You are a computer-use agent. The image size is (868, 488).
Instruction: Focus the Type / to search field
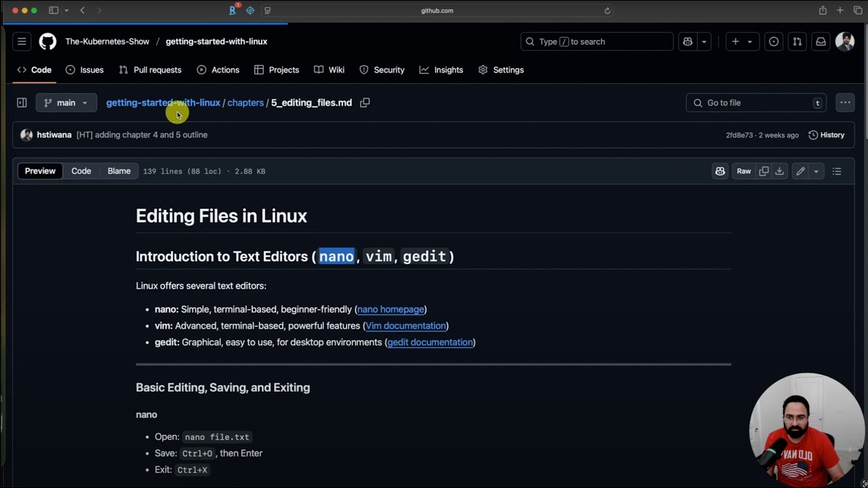(597, 41)
